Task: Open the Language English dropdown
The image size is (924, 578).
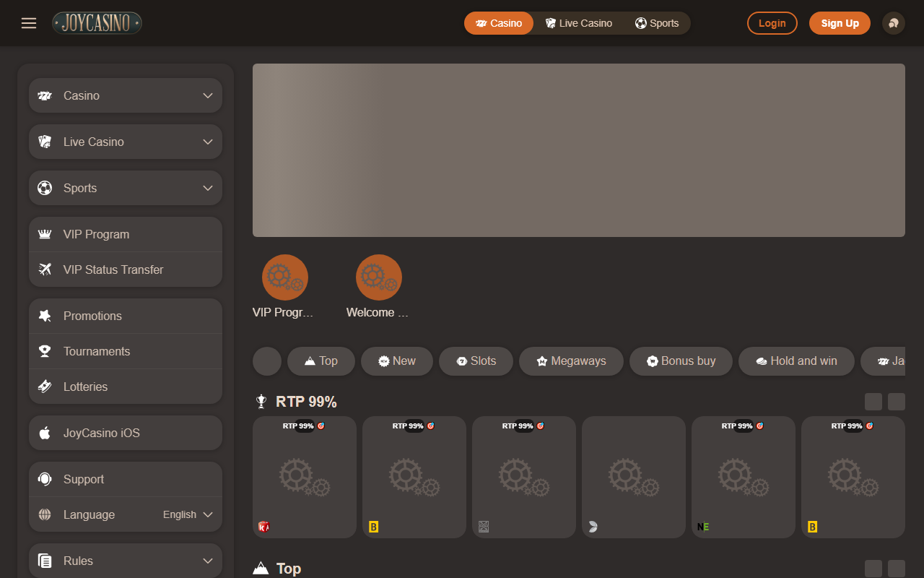Action: [x=188, y=514]
